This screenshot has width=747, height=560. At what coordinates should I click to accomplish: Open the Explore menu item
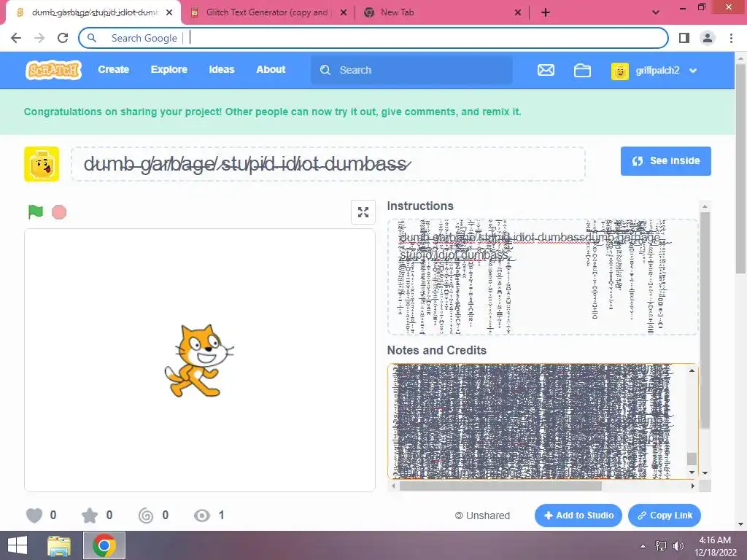pos(169,69)
